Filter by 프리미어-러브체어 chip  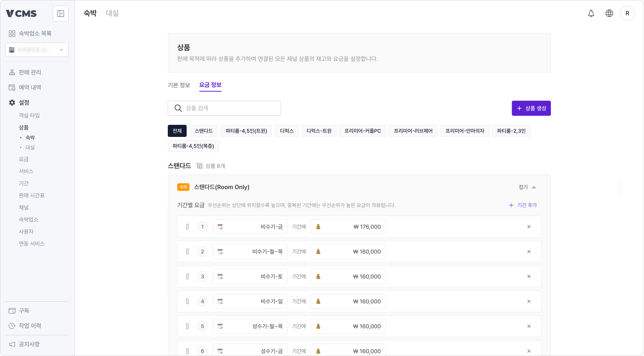pos(413,131)
